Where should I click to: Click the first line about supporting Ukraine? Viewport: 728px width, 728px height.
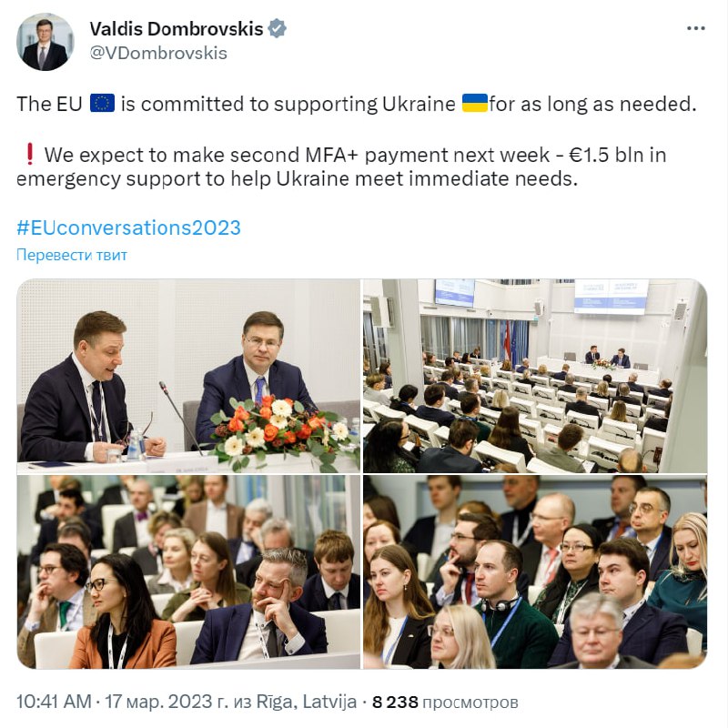point(357,104)
